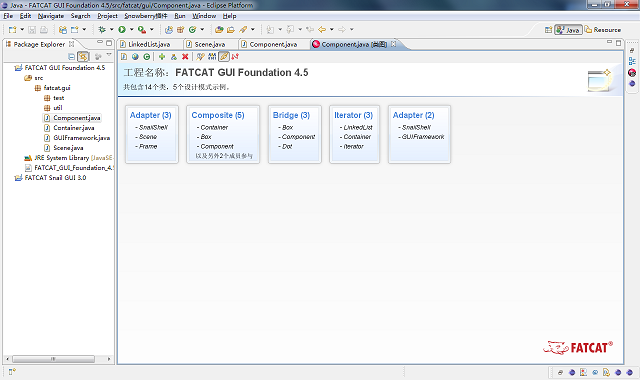The image size is (640, 380).
Task: Maximize the editor area
Action: pyautogui.click(x=618, y=42)
